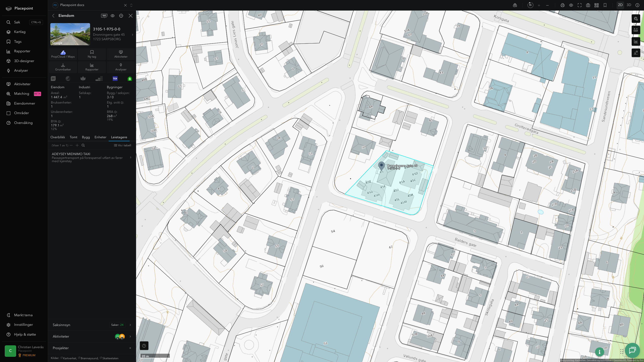Open Hjelp & støtte
This screenshot has width=644, height=362.
click(25, 334)
